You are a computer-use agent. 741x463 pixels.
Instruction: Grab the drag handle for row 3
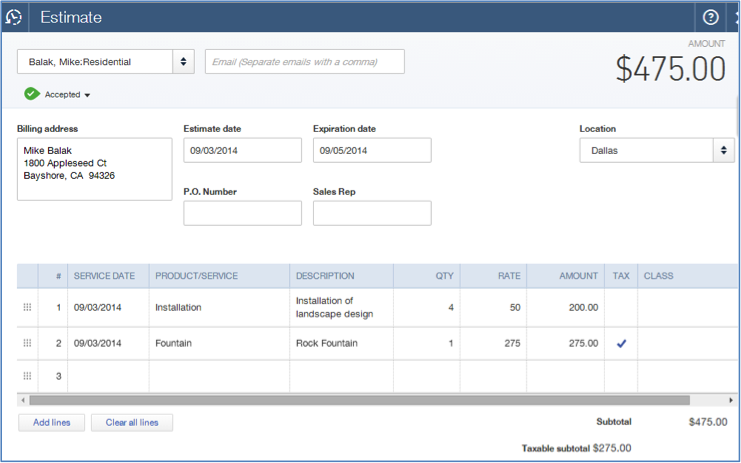coord(27,376)
